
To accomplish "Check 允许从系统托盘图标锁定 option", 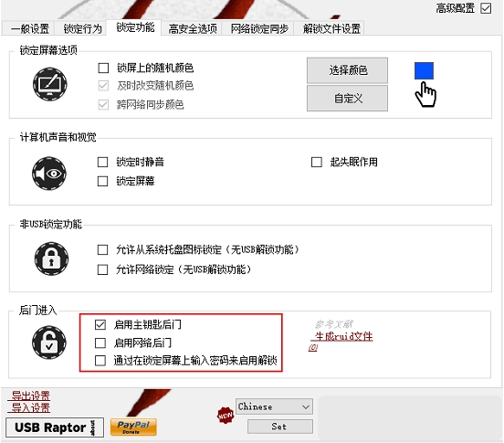I will point(102,249).
